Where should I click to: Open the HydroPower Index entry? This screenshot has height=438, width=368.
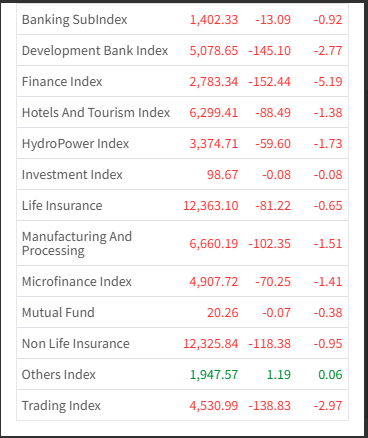[75, 144]
